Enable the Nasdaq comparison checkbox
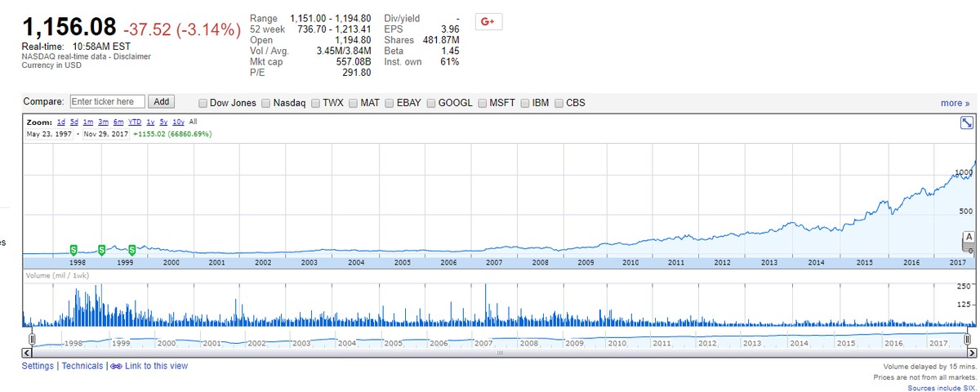 click(267, 103)
